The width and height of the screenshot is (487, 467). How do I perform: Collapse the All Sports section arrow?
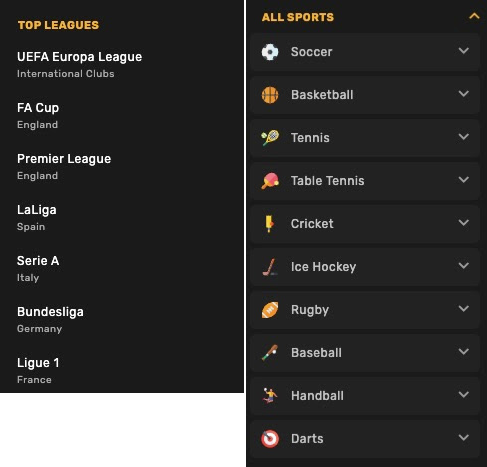click(474, 16)
